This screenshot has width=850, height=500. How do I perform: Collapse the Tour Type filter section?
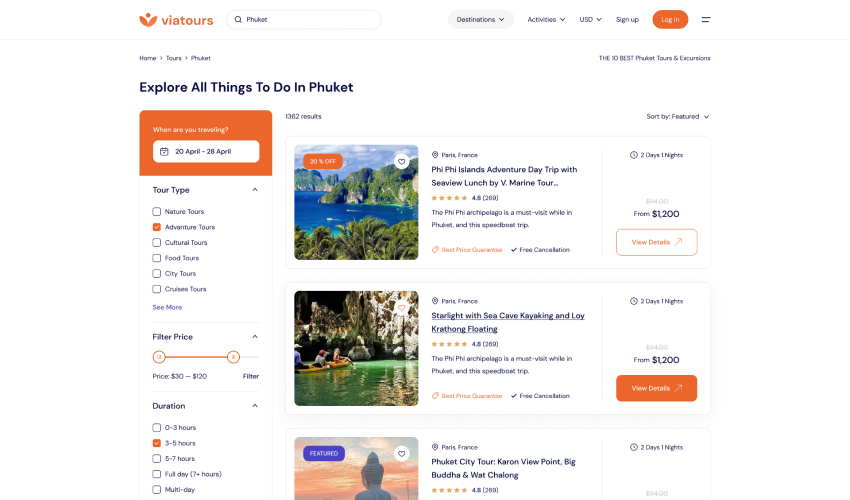255,190
